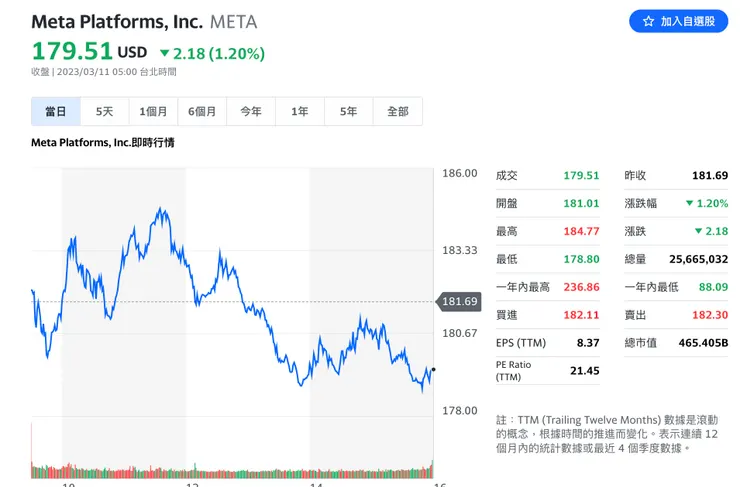Click the 236.86 一年內最高 value
740x487 pixels.
pos(581,287)
